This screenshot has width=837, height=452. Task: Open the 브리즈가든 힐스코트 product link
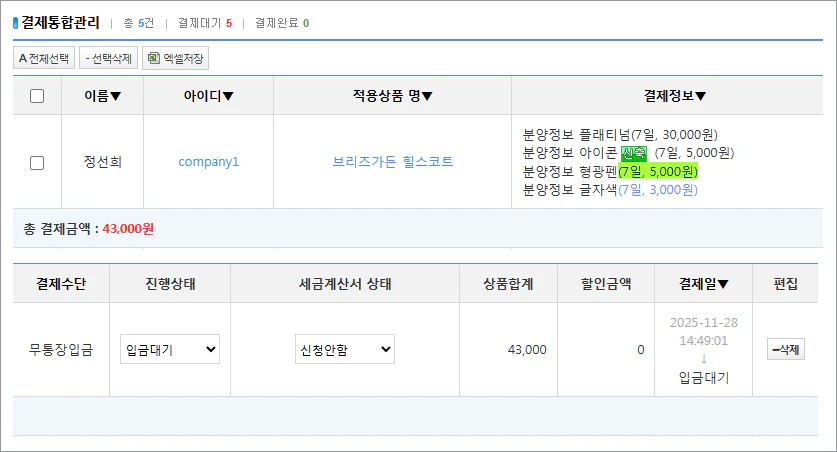click(392, 162)
